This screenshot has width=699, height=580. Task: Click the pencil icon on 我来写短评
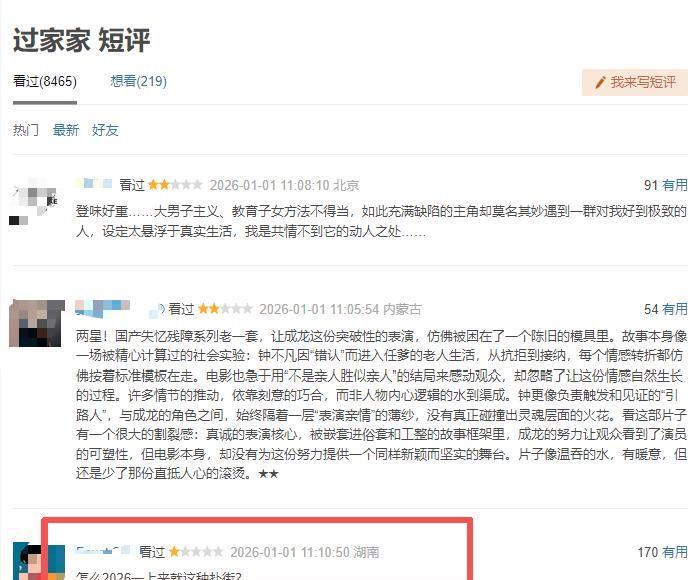coord(600,82)
